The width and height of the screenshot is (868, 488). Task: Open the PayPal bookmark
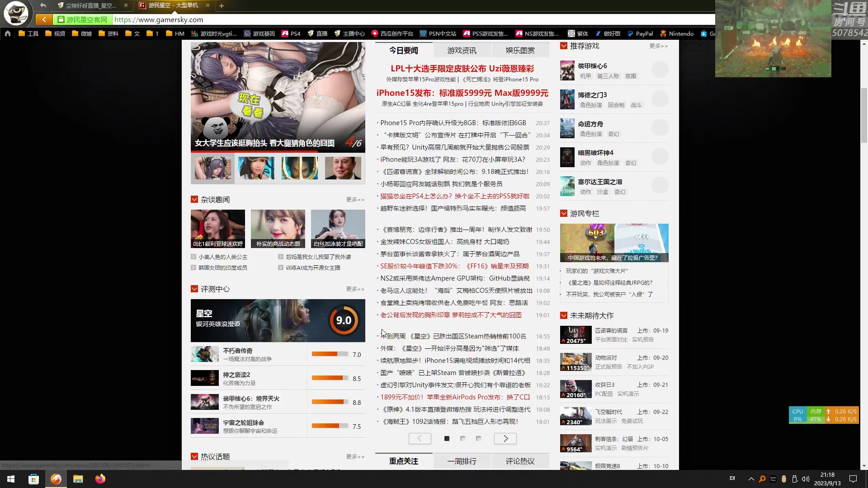(640, 33)
